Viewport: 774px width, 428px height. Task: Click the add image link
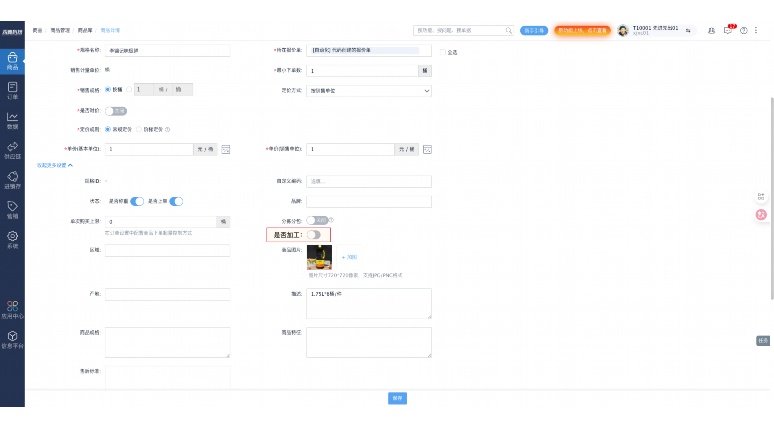(x=349, y=257)
